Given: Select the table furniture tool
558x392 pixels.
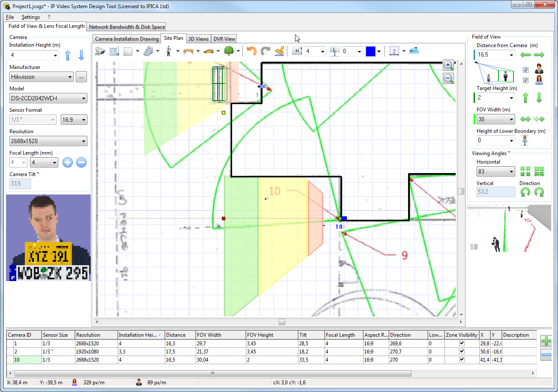Looking at the screenshot, I should (188, 51).
